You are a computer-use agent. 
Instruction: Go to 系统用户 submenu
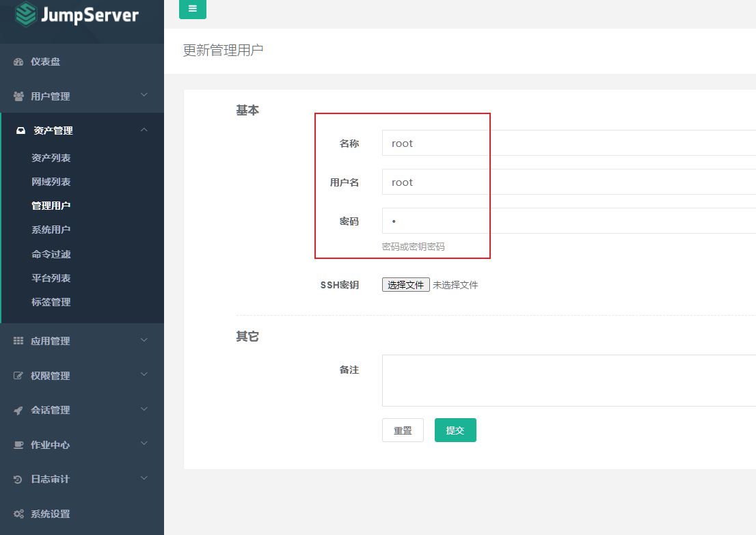tap(51, 230)
